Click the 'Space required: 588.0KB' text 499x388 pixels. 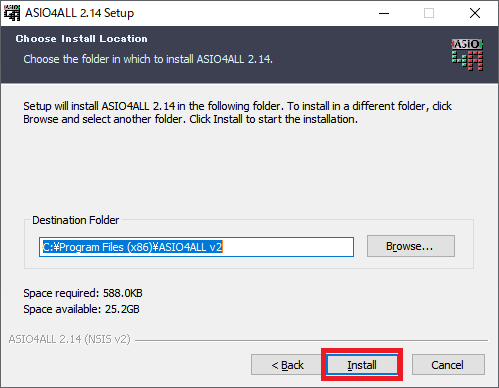coord(83,293)
